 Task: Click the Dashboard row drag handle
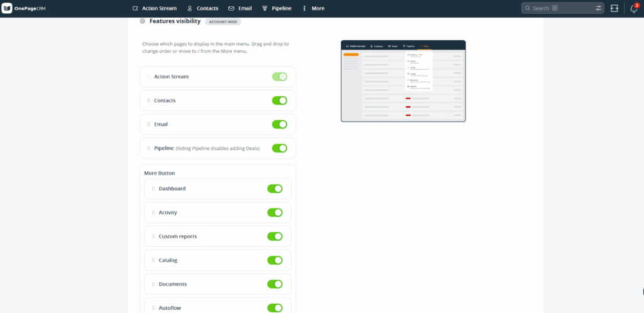click(153, 189)
